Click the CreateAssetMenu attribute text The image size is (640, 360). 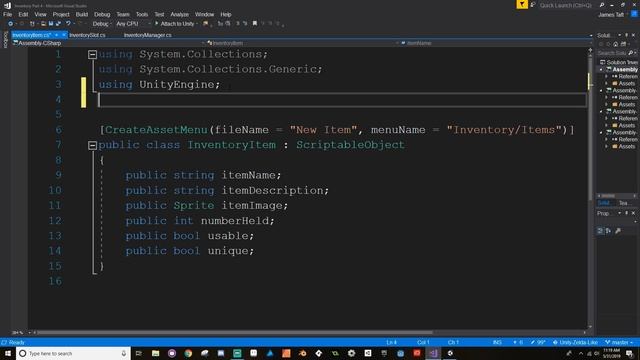point(156,130)
